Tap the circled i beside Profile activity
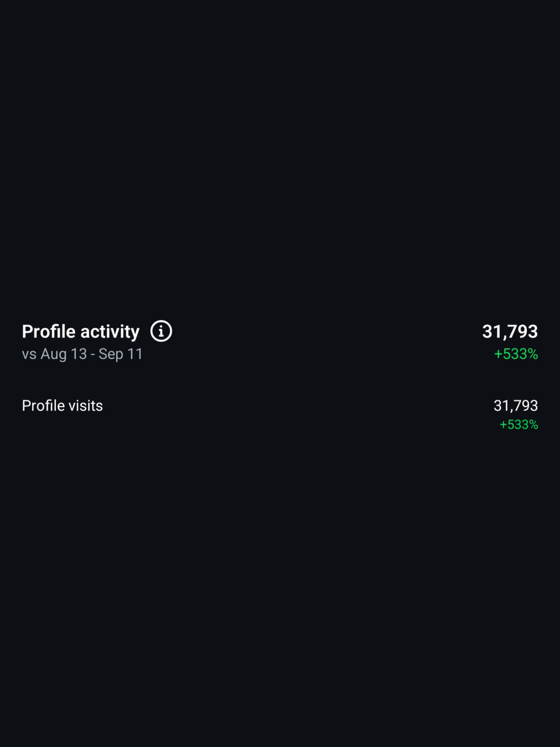 [161, 331]
